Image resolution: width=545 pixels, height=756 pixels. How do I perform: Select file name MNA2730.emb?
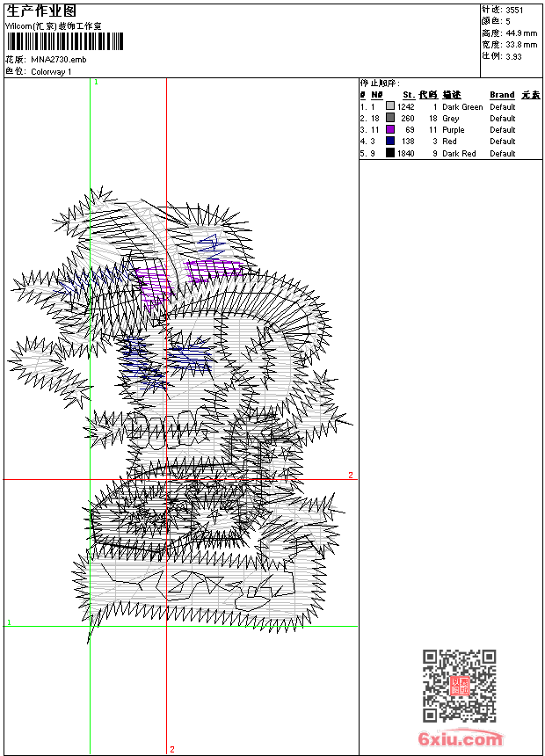(59, 59)
